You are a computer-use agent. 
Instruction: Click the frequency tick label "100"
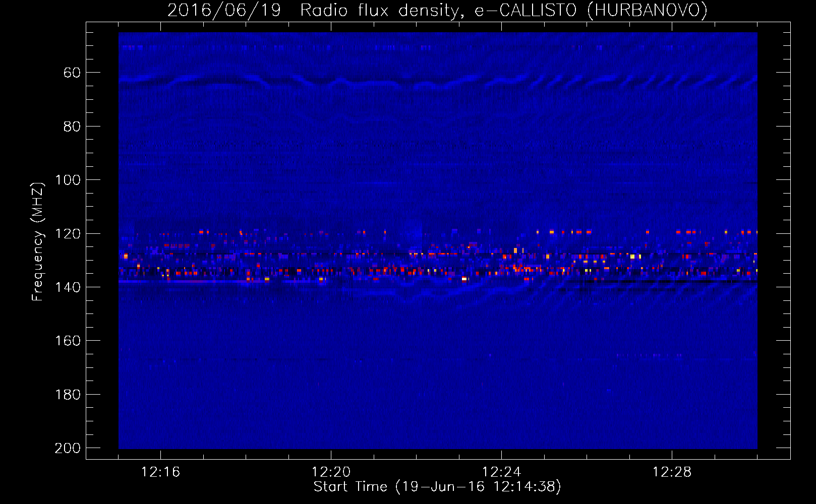point(68,180)
